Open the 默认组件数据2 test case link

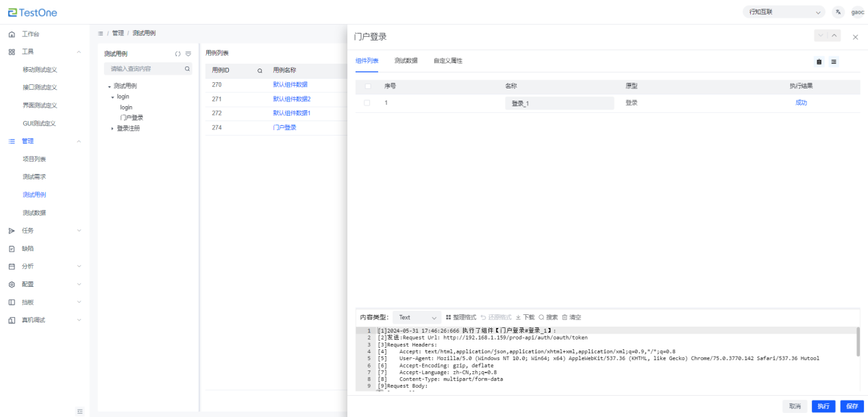click(292, 99)
